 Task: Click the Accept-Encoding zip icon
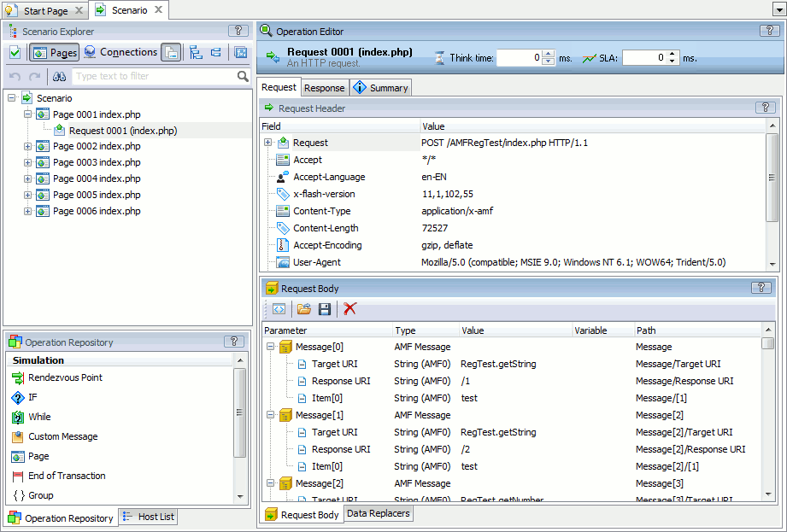[282, 245]
